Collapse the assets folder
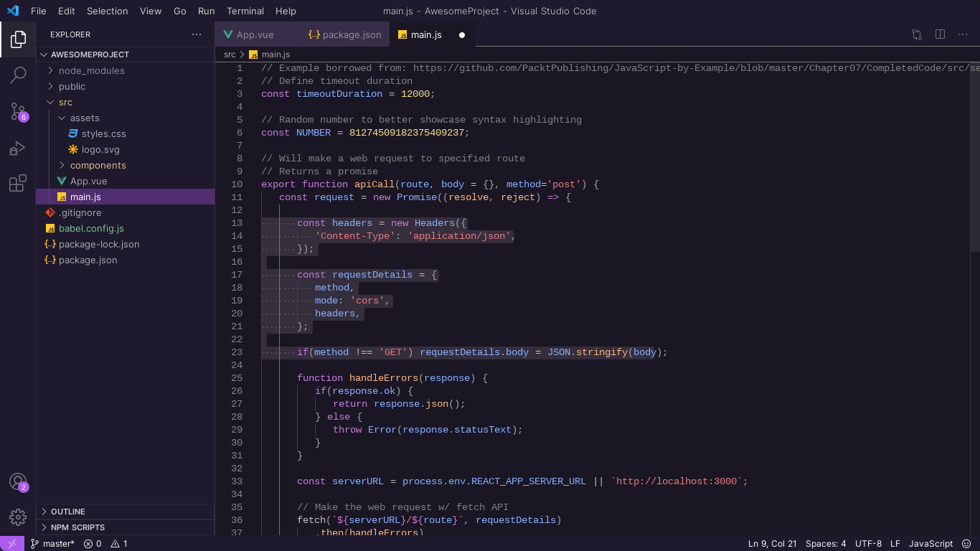The image size is (980, 551). coord(126,118)
